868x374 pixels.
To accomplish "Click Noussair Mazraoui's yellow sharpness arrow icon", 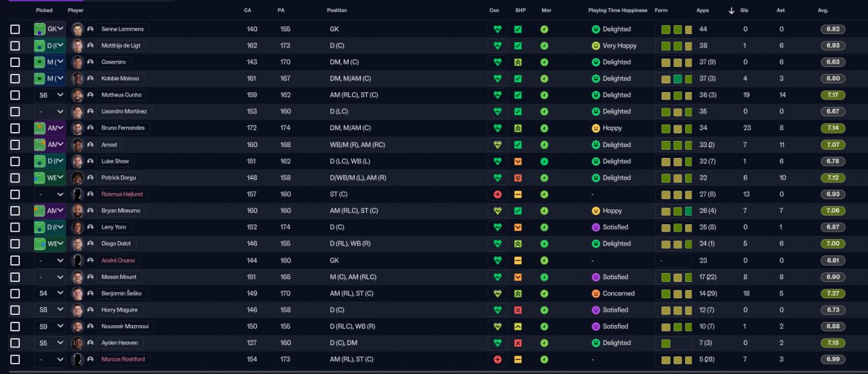I will 518,327.
